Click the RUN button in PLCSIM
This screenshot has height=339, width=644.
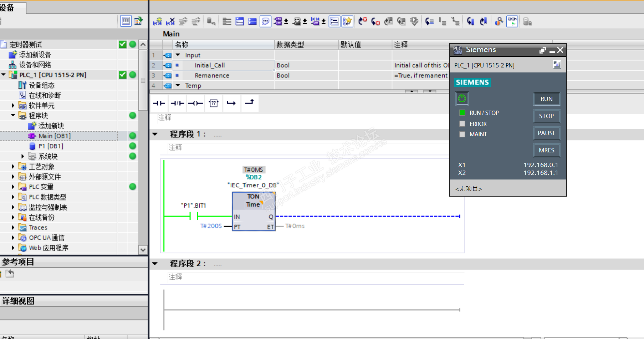[x=546, y=99]
